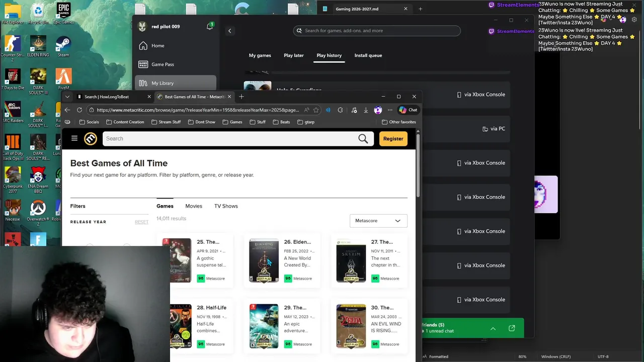Expand the Xbox Friends panel chevron

tap(493, 329)
